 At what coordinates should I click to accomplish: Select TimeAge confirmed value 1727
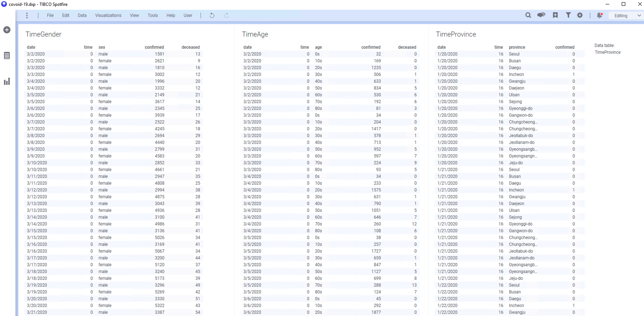coord(376,251)
